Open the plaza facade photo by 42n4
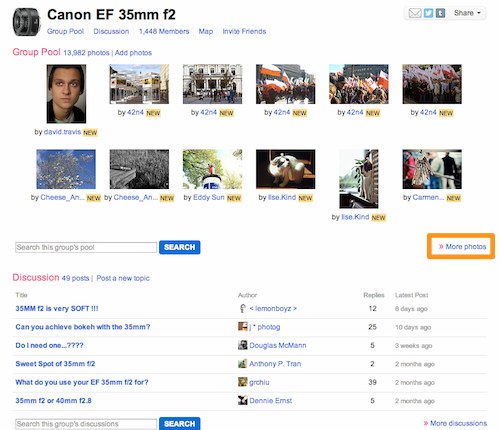The image size is (500, 430). coord(212,84)
